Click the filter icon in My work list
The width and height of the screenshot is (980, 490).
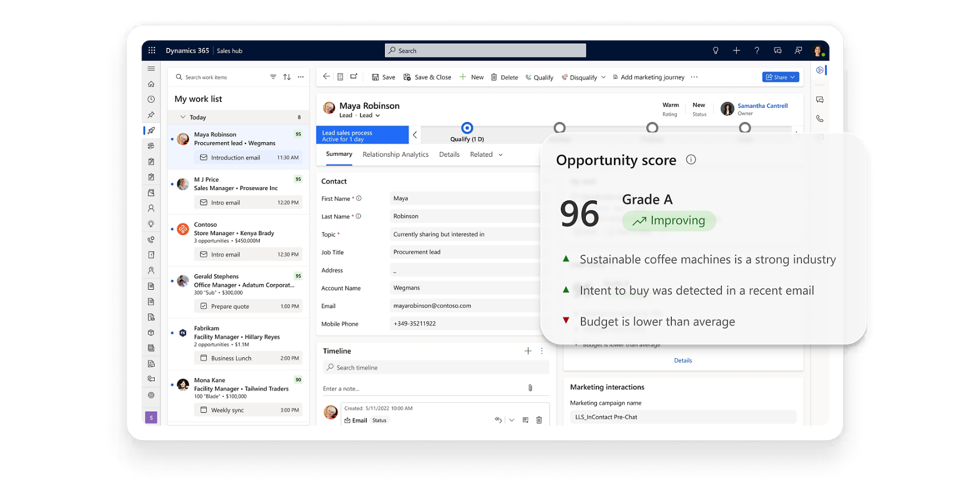273,77
